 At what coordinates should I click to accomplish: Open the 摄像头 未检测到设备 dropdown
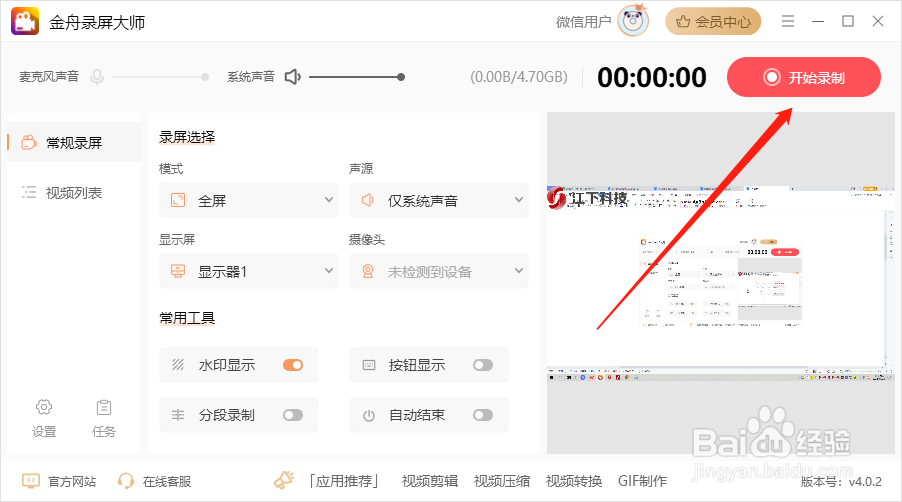[438, 271]
